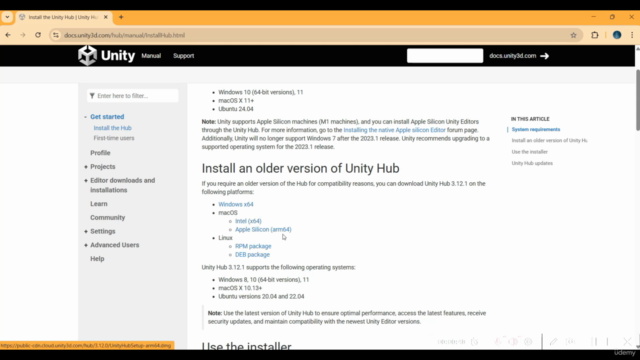Click the Projects label in sidebar
The image size is (640, 360).
click(x=102, y=167)
